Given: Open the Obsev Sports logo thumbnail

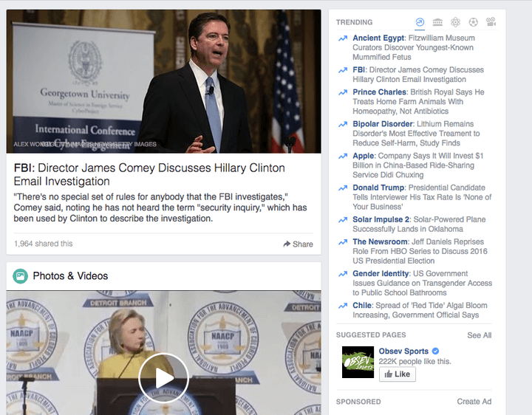Looking at the screenshot, I should pyautogui.click(x=358, y=362).
